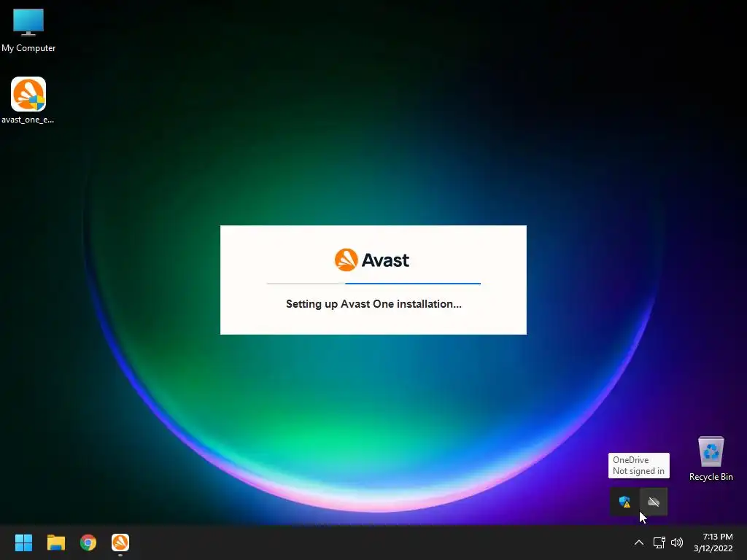Open volume control tray icon
The height and width of the screenshot is (560, 747).
coord(676,542)
